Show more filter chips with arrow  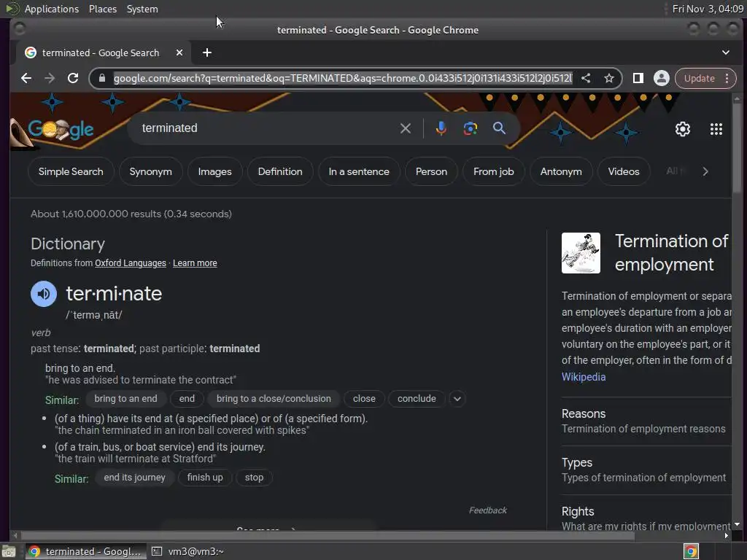tap(705, 171)
